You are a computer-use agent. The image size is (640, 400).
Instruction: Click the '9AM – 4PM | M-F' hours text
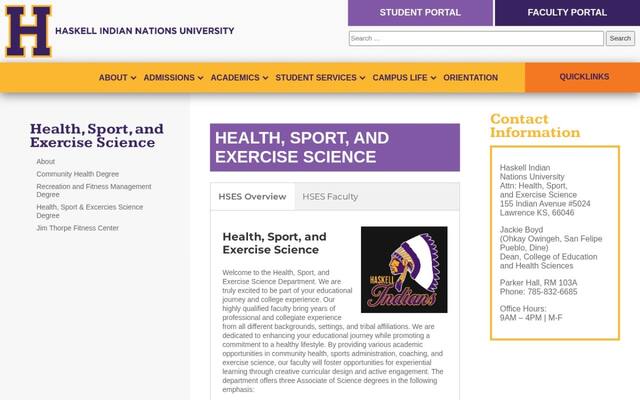(531, 318)
